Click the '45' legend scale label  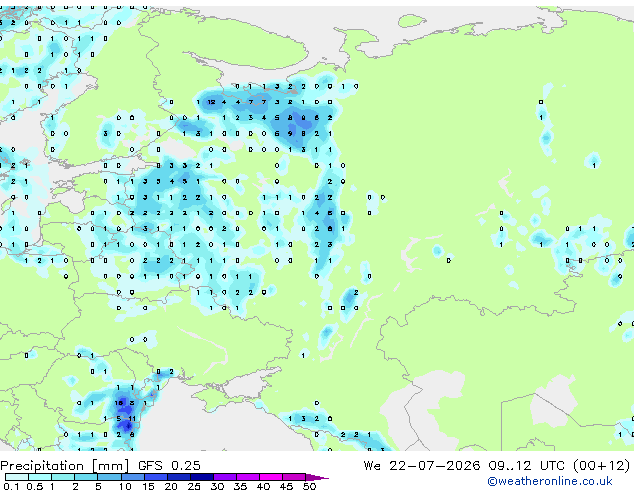click(286, 486)
